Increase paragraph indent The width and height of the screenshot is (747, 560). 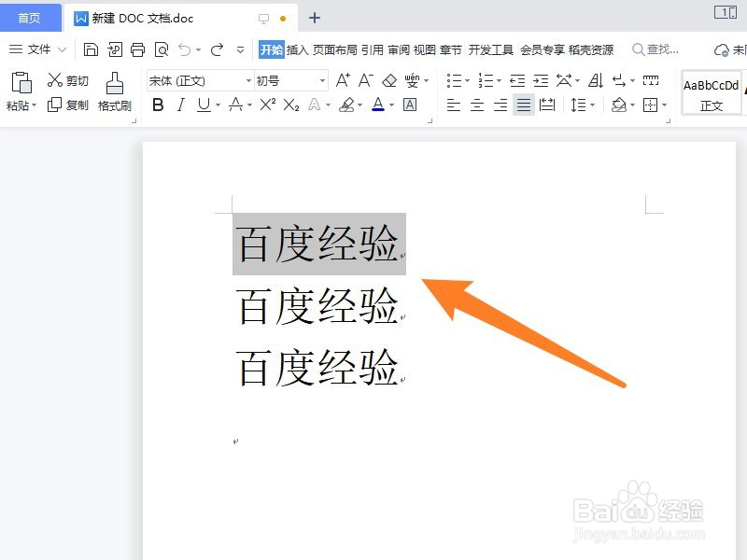pos(541,80)
